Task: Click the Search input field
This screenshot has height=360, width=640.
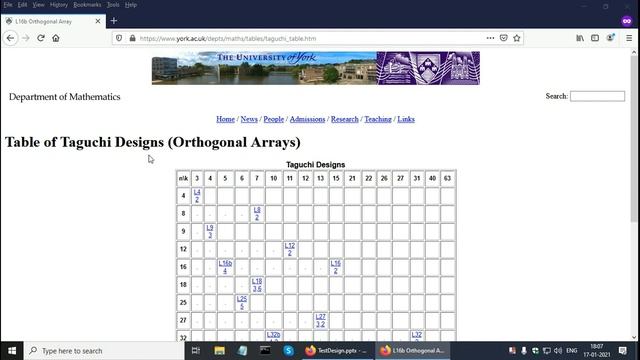Action: [597, 96]
